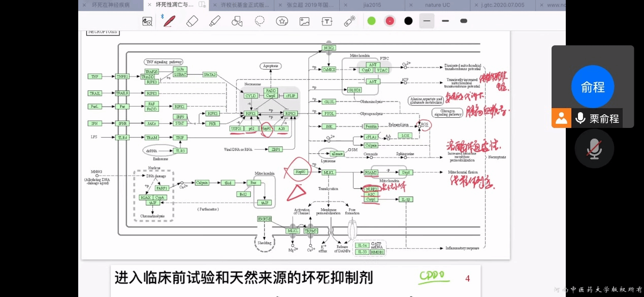Choose the thickest stroke width

pyautogui.click(x=464, y=21)
